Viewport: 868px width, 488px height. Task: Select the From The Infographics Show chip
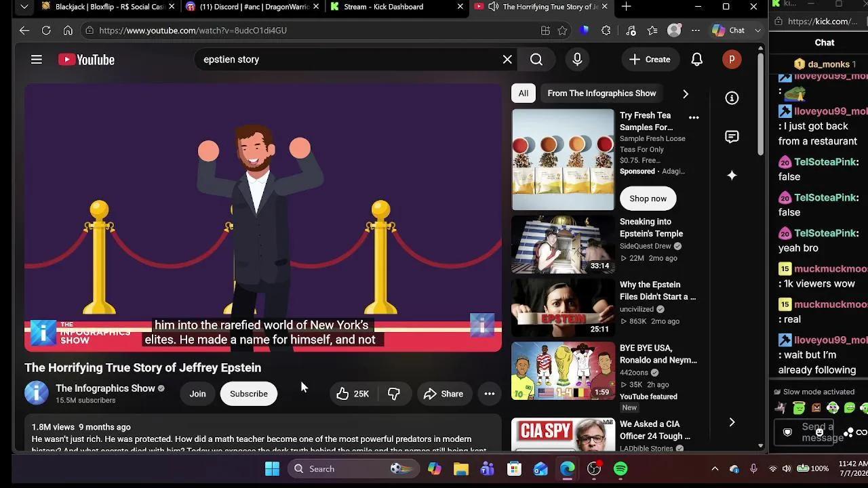pos(601,94)
